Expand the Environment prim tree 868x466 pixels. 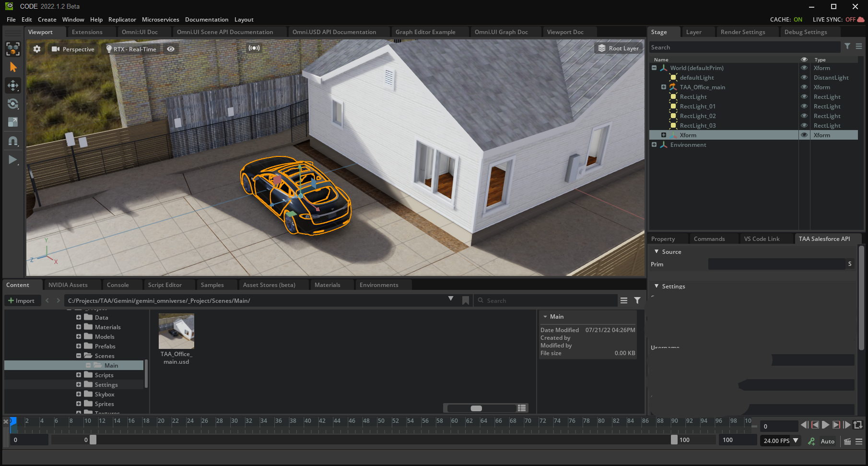tap(654, 145)
